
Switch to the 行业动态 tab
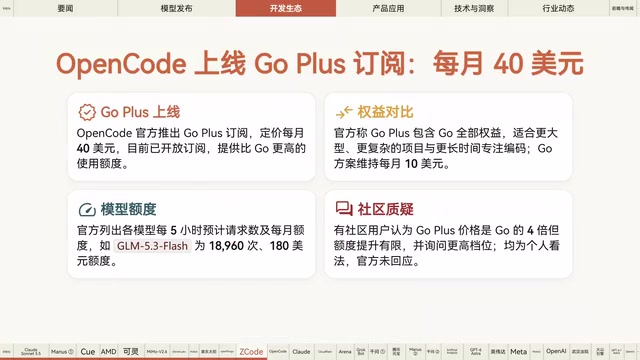click(558, 8)
